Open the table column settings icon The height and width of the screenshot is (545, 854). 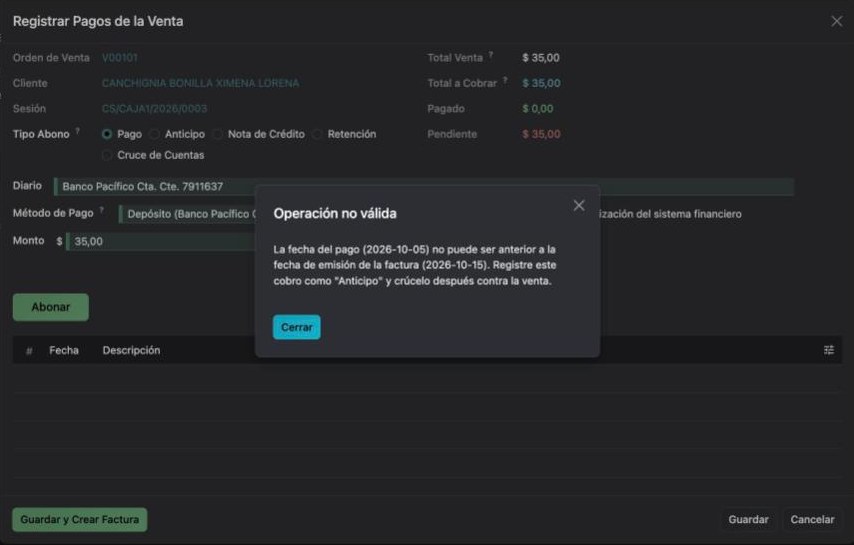coord(828,350)
